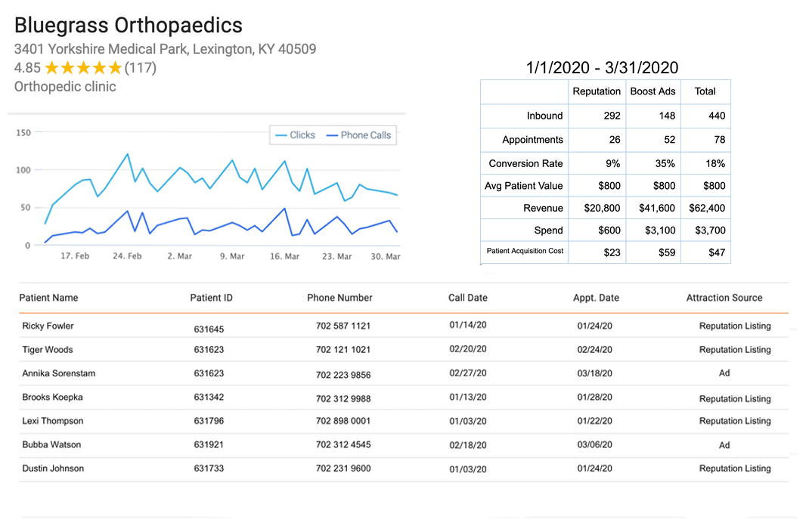Image resolution: width=809 pixels, height=532 pixels.
Task: Click the address 3401 Yorkshire Medical Park
Action: (165, 49)
